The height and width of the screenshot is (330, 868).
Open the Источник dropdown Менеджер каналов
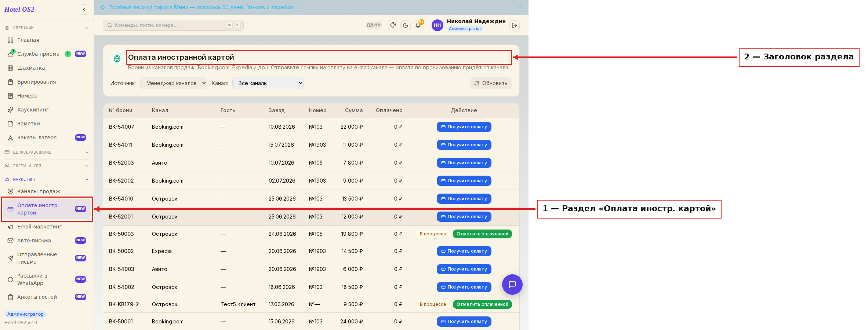coord(174,83)
